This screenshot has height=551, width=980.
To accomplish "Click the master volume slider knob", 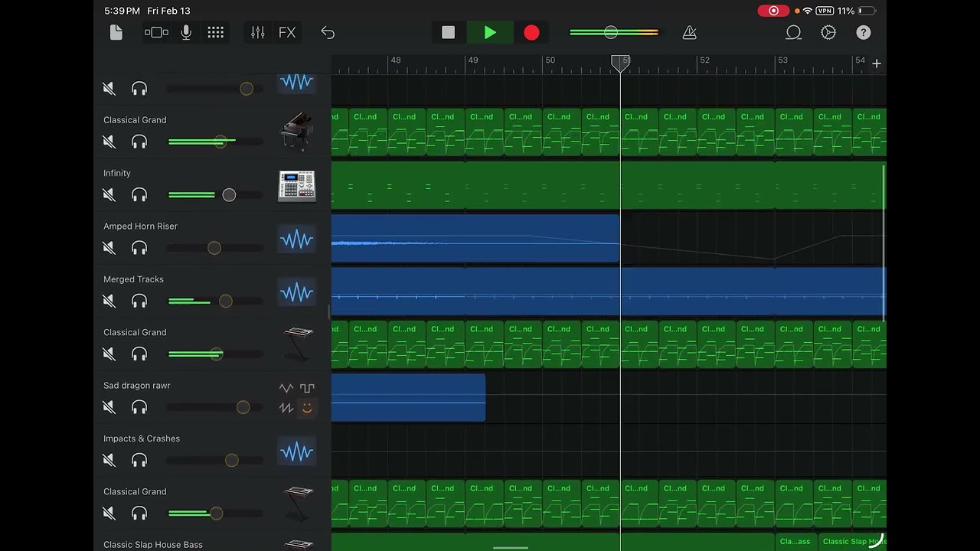I will (x=610, y=32).
